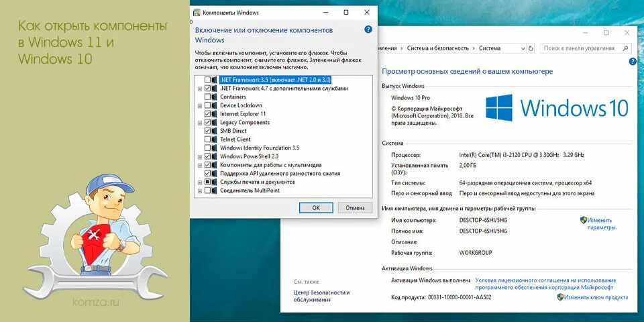Expand Службы печати и документов node
This screenshot has height=322, width=644.
tap(200, 182)
